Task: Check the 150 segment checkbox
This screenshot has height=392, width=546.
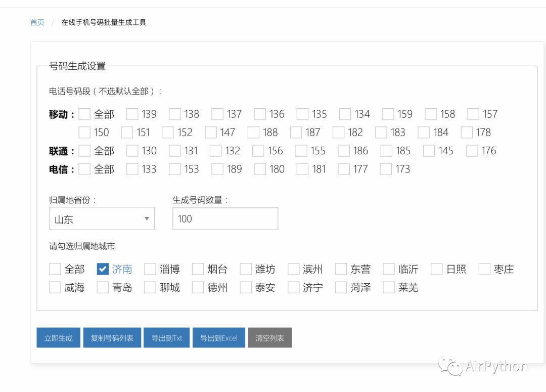Action: click(x=84, y=133)
